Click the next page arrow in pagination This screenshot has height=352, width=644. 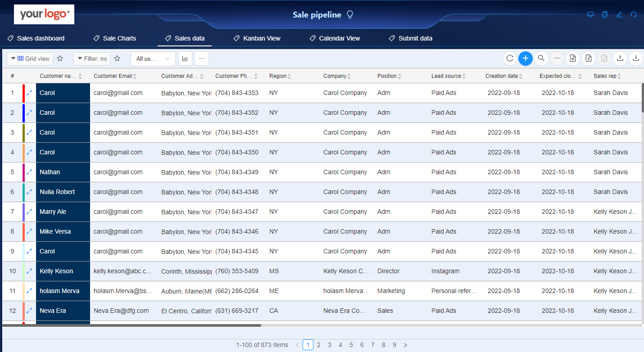(405, 345)
